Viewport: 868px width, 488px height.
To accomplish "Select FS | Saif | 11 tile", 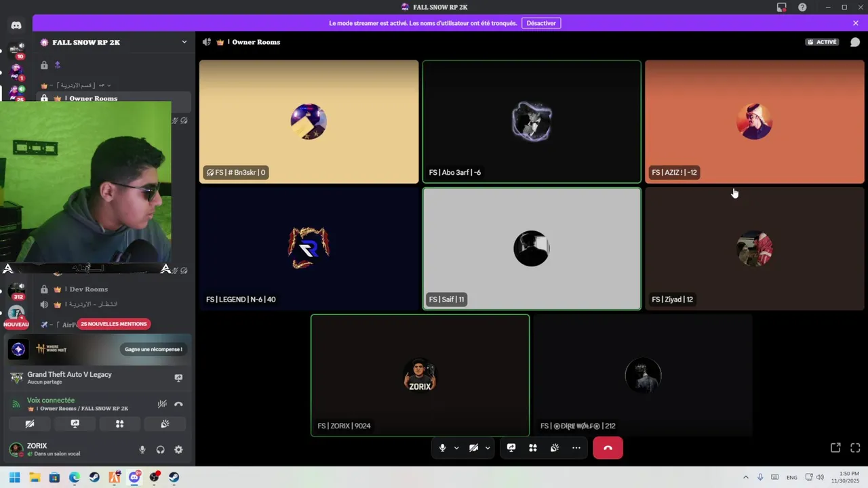I will point(532,248).
